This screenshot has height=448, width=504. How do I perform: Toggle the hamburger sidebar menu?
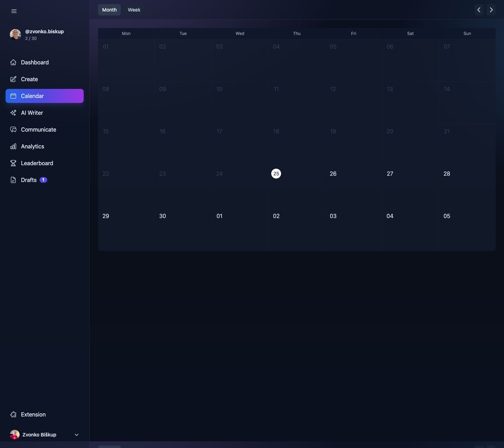pos(14,11)
